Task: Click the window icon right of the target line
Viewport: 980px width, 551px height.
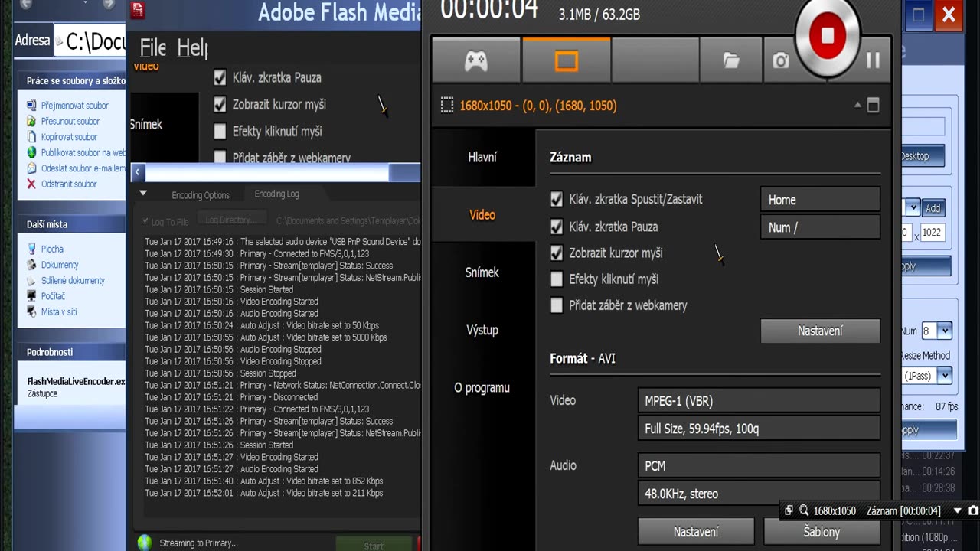Action: tap(873, 106)
